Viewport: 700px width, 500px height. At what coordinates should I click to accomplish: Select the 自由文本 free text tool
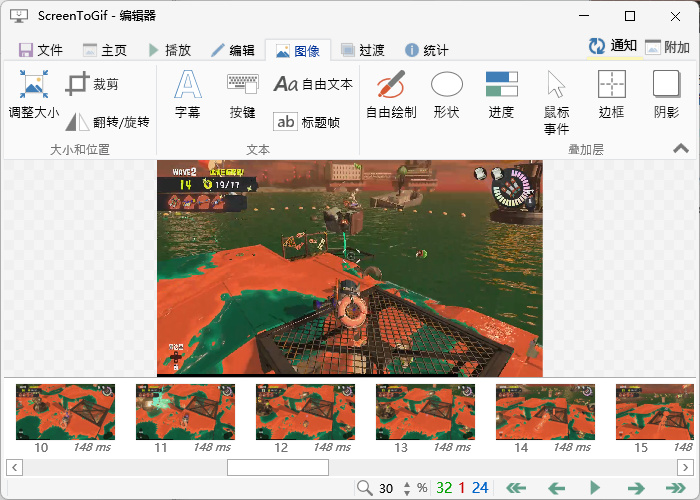point(313,83)
